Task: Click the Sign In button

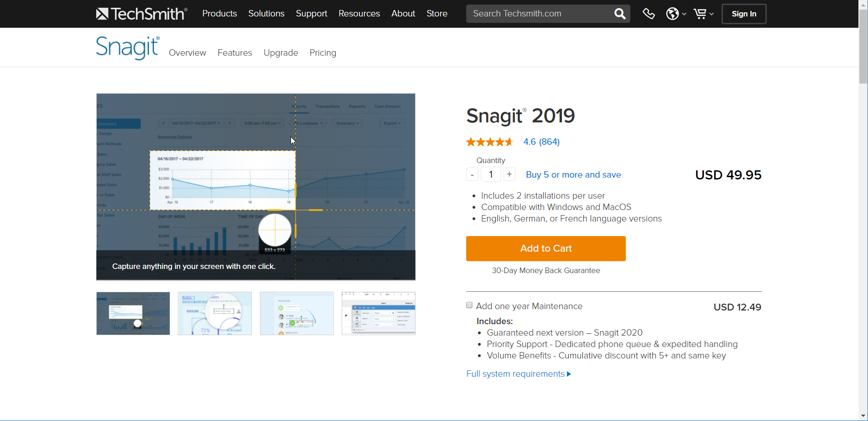Action: (x=743, y=14)
